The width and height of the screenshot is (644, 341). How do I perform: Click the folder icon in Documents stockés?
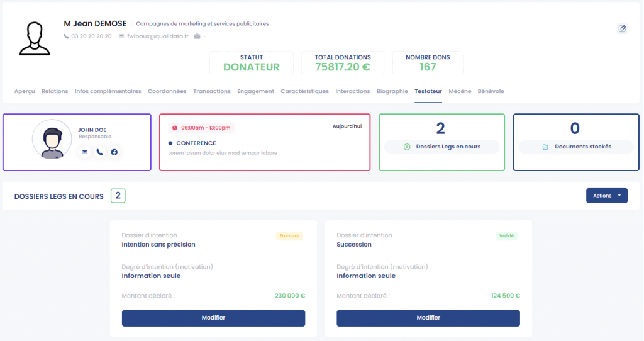point(545,147)
